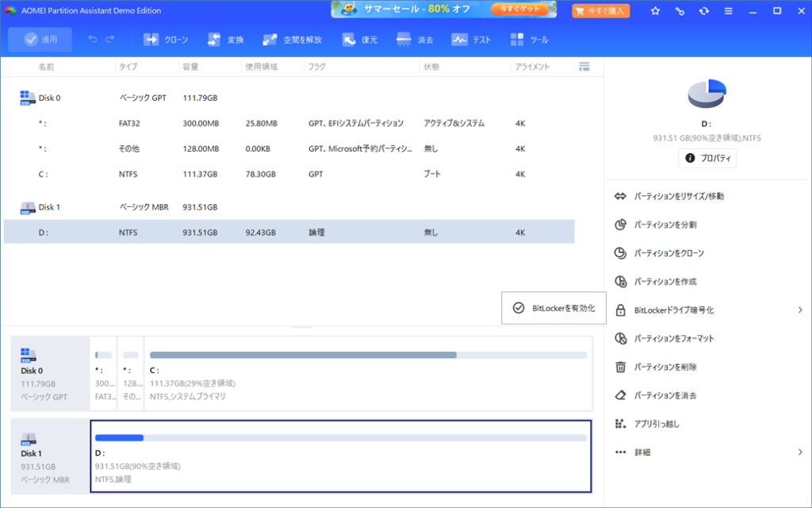Click the app mover icon

pyautogui.click(x=620, y=424)
